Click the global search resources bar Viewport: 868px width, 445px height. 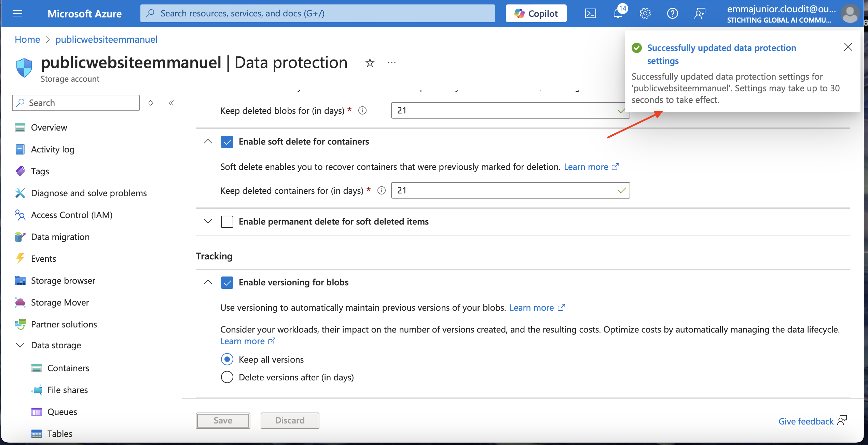coord(317,13)
